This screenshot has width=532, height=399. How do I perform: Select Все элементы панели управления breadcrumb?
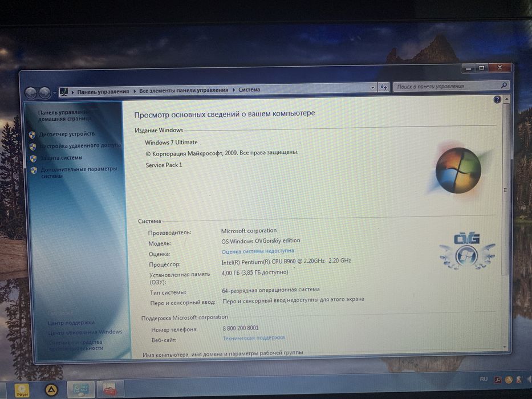click(x=184, y=90)
